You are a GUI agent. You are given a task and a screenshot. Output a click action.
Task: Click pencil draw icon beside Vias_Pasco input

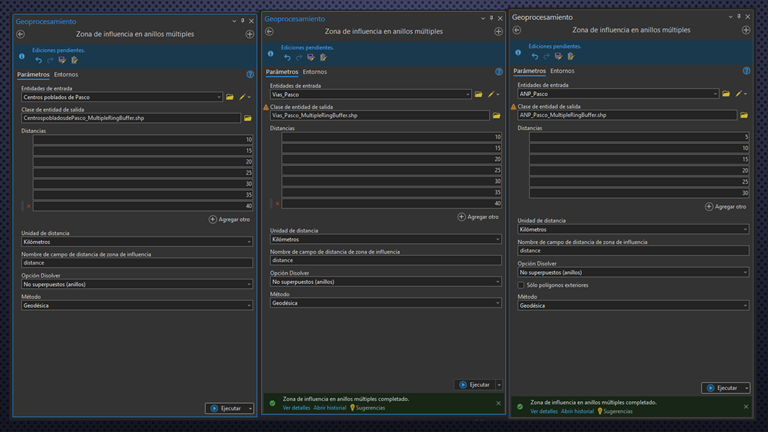489,95
